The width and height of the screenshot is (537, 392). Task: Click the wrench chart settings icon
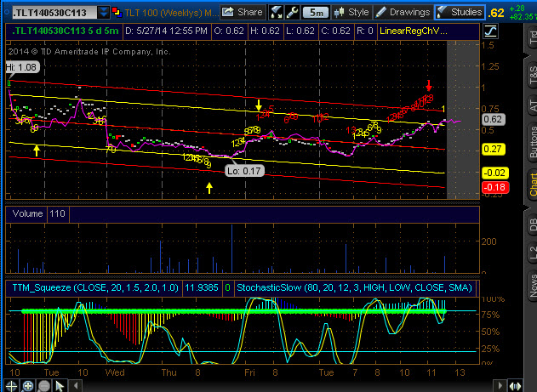tap(294, 13)
